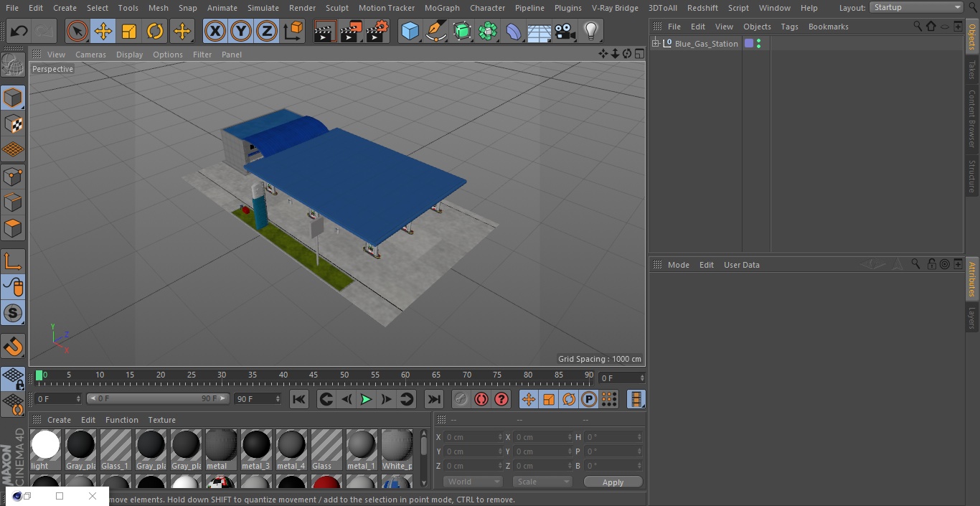Toggle Enable Snap magnet icon
The width and height of the screenshot is (980, 506).
13,347
